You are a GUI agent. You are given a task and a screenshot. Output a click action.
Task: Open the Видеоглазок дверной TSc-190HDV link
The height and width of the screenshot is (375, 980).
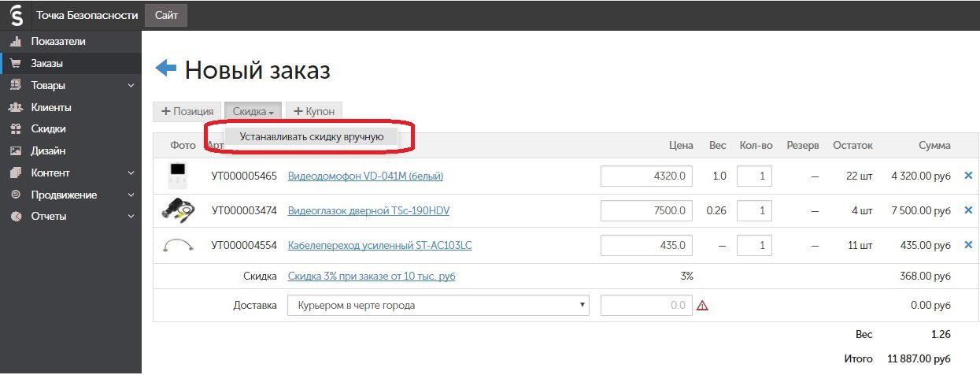click(369, 210)
